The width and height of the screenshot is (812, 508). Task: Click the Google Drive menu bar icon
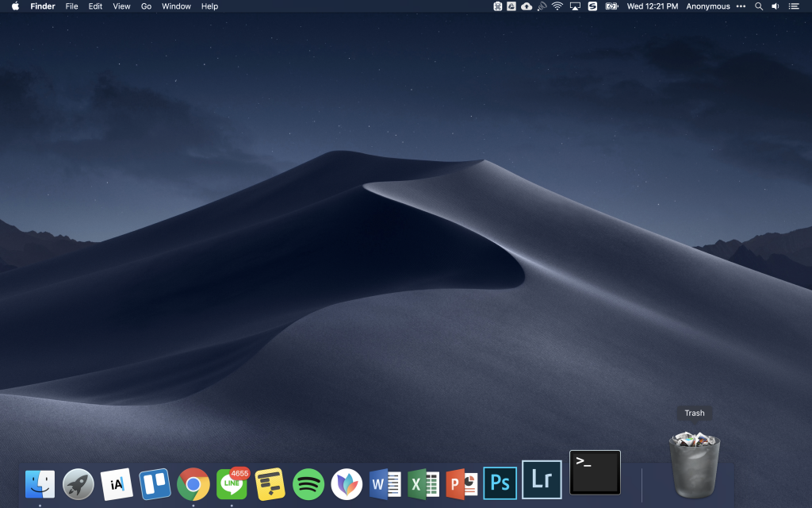coord(511,6)
